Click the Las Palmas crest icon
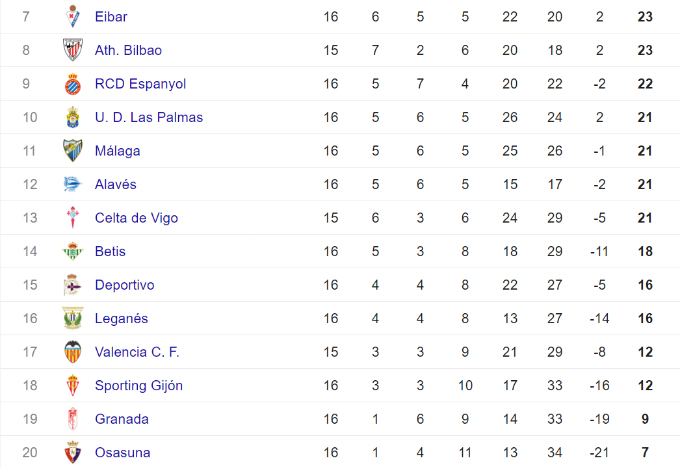680x468 pixels. (73, 117)
